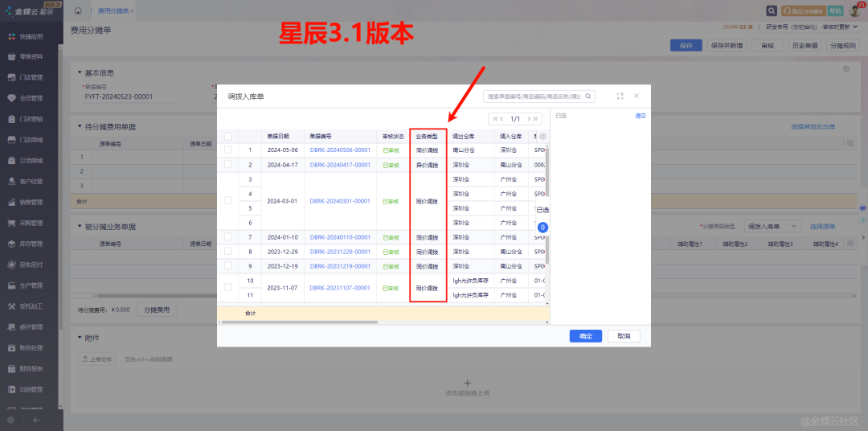Click the dialog search input field
This screenshot has height=431, width=868.
click(533, 96)
